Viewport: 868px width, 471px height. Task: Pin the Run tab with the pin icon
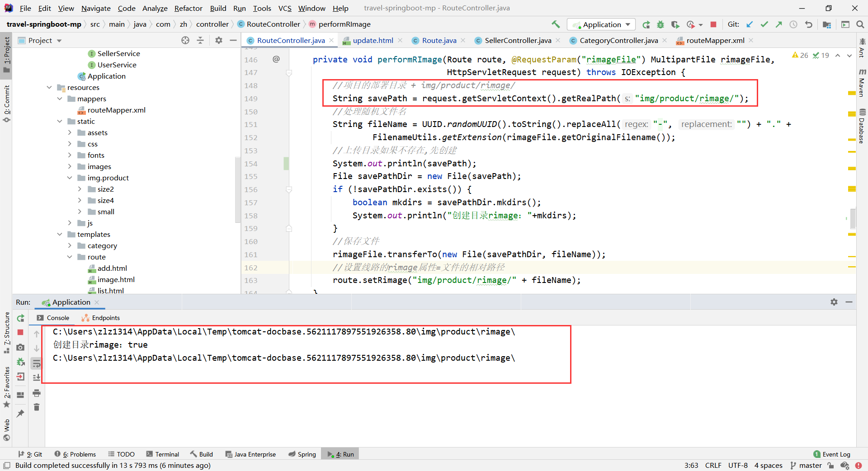tap(20, 413)
